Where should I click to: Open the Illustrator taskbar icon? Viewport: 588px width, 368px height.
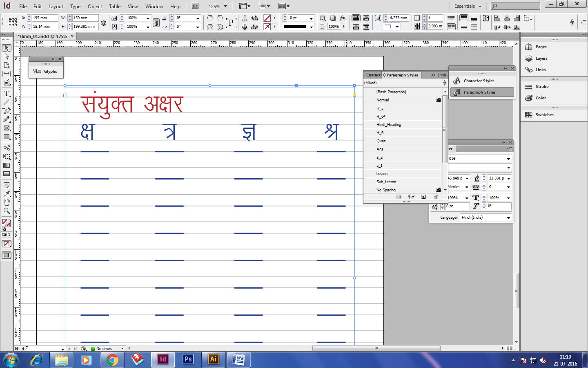pyautogui.click(x=213, y=359)
